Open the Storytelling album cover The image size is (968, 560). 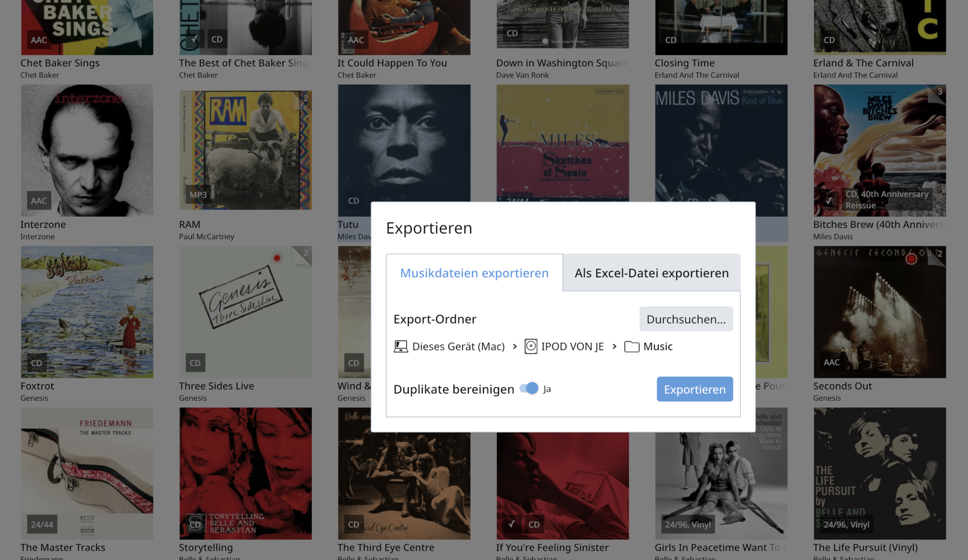pos(246,473)
